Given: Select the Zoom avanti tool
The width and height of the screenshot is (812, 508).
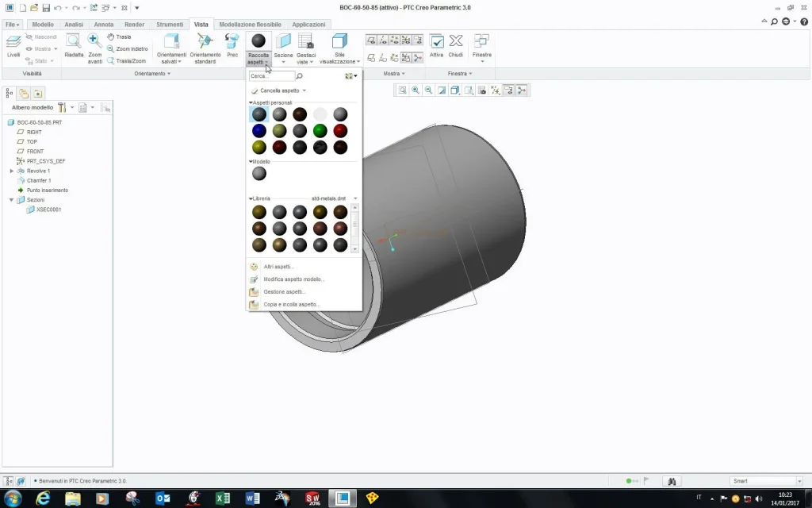Looking at the screenshot, I should click(95, 48).
